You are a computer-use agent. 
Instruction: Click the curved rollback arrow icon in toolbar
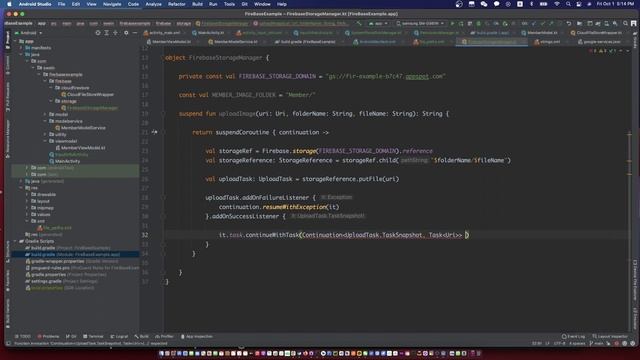(569, 24)
